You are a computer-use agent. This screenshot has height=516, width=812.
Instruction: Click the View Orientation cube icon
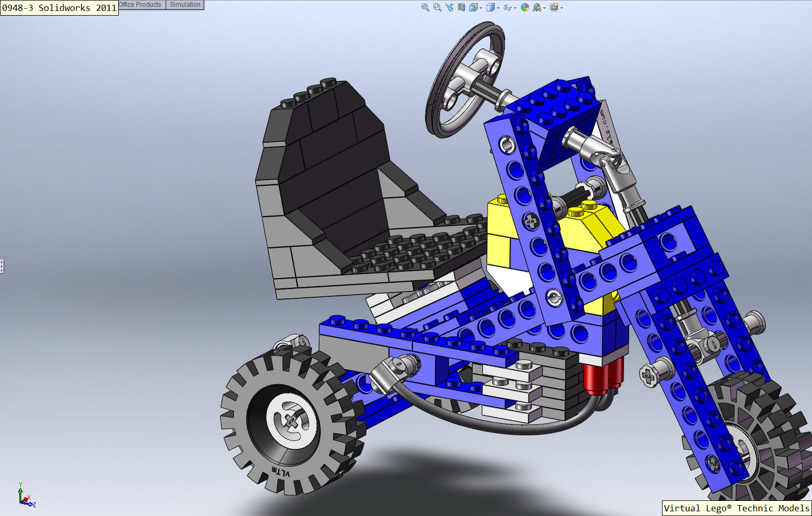(x=473, y=7)
